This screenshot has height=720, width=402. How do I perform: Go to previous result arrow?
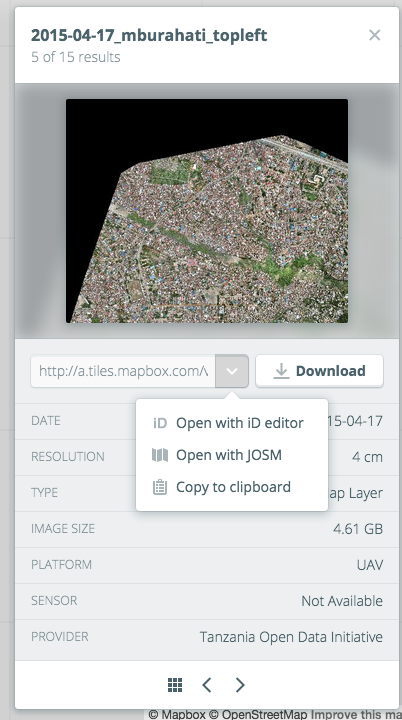[207, 685]
